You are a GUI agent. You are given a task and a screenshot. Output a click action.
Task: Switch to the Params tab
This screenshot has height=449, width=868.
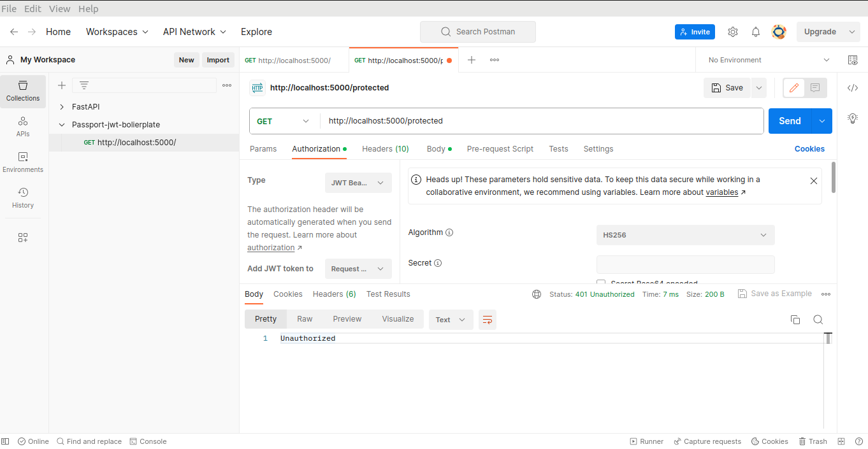(263, 149)
